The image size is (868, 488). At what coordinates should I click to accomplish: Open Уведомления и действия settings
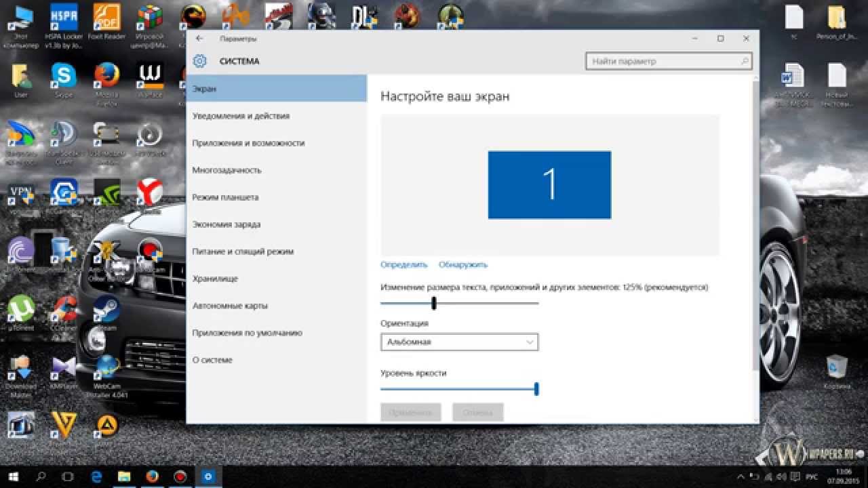[x=277, y=116]
